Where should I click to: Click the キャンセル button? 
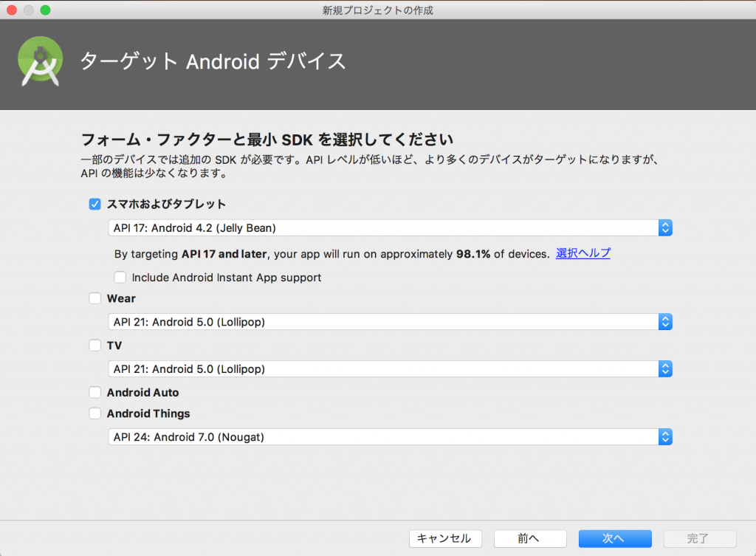coord(445,538)
